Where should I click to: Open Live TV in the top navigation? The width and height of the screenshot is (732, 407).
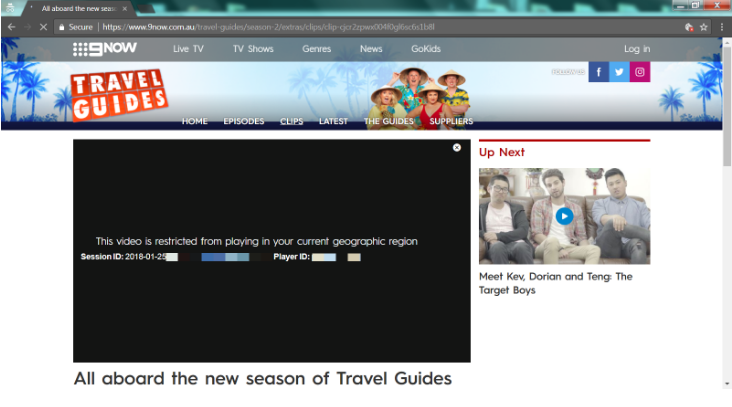[188, 49]
